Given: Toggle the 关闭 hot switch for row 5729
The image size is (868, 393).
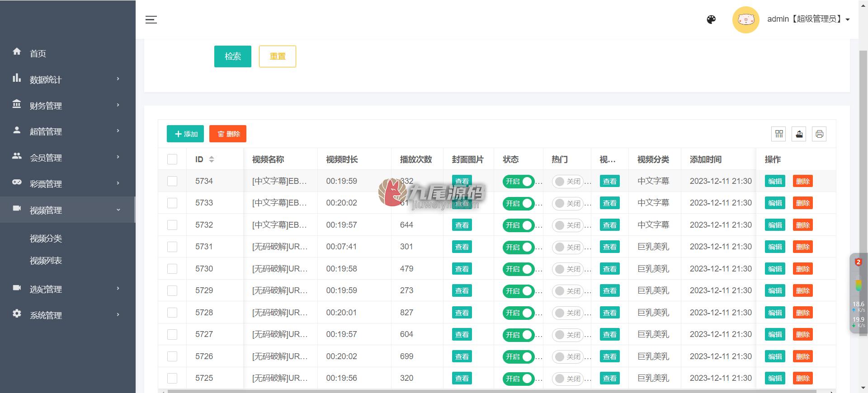Looking at the screenshot, I should tap(568, 291).
